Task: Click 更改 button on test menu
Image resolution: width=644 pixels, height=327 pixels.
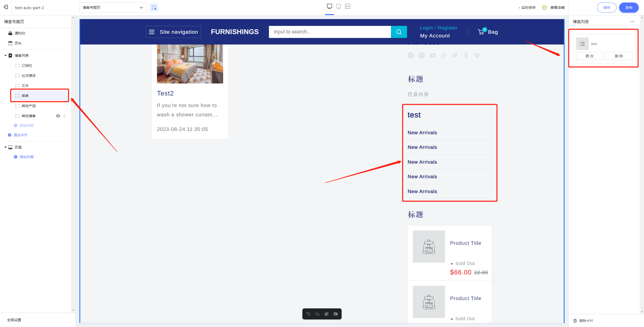Action: (589, 56)
